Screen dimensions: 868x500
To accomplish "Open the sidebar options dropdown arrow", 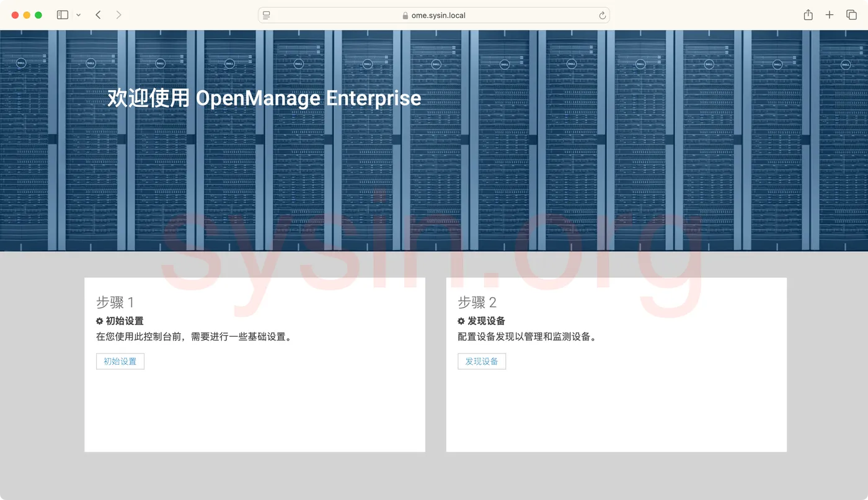I will (78, 15).
